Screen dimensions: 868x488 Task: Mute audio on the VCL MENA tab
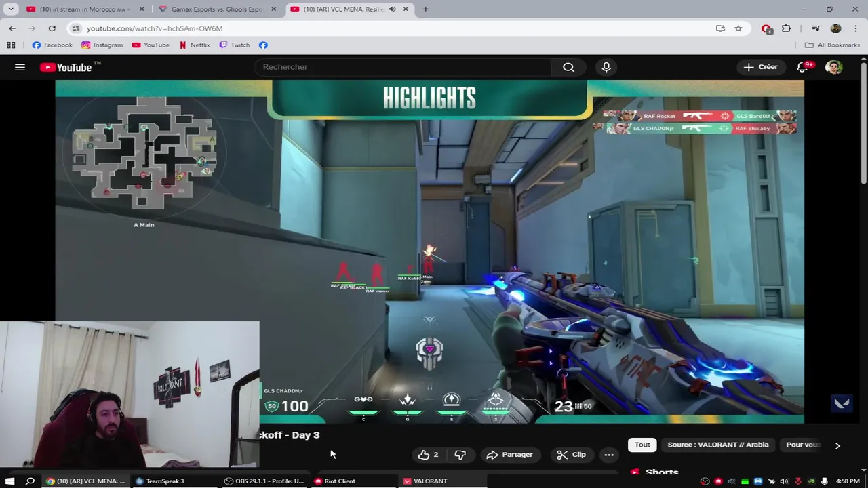[392, 9]
